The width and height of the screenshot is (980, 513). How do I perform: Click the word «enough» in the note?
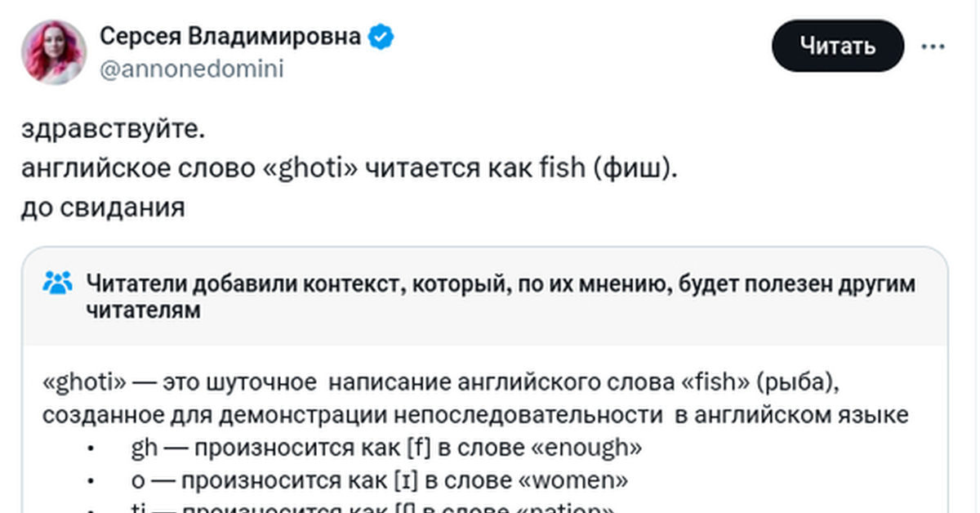(x=591, y=448)
